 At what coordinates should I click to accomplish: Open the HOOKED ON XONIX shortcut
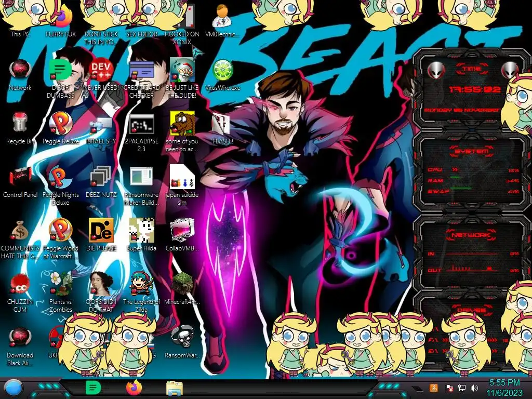182,24
